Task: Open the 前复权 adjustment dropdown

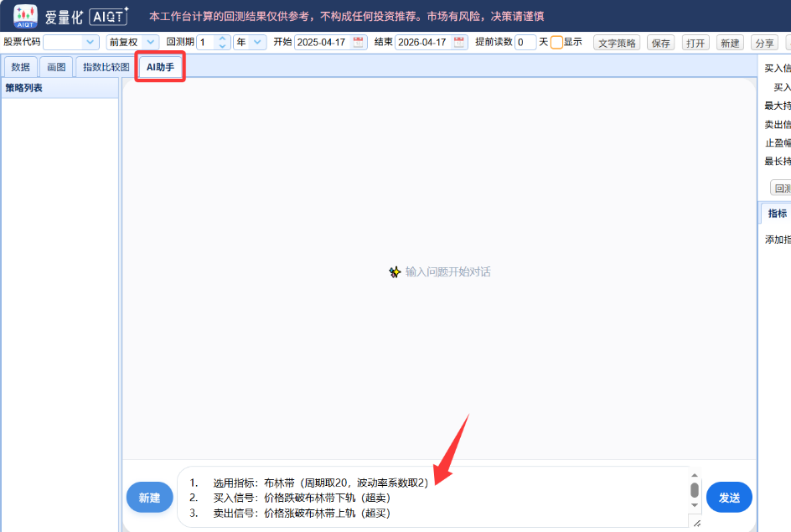Action: [x=150, y=43]
